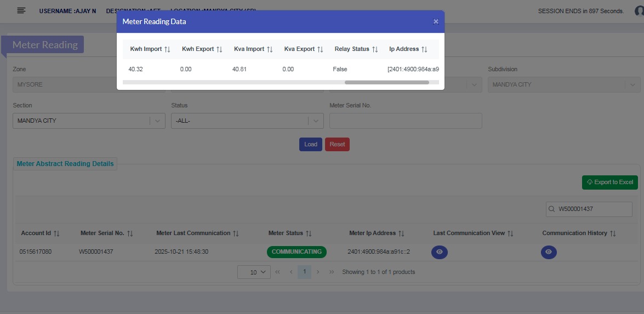Sort by Communication History column
This screenshot has height=314, width=644.
(x=613, y=233)
